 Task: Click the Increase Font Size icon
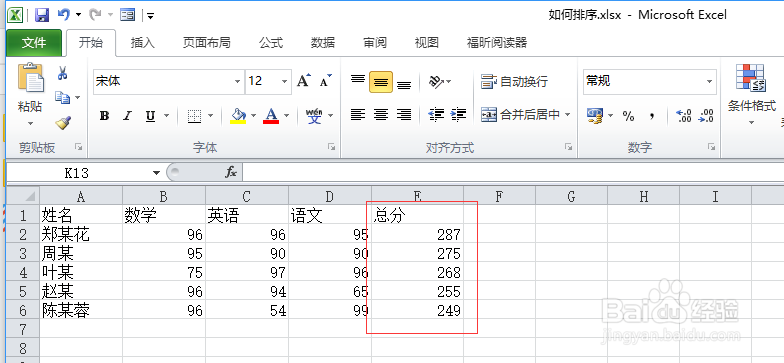304,80
